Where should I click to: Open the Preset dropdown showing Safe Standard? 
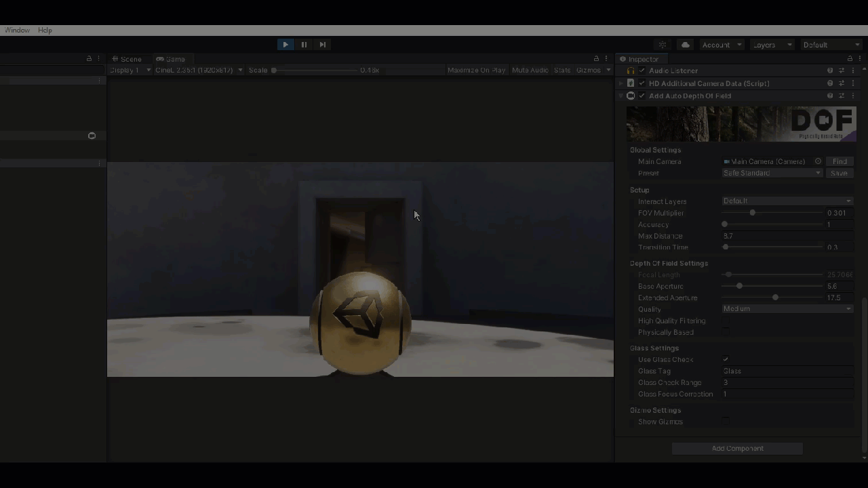(x=772, y=173)
